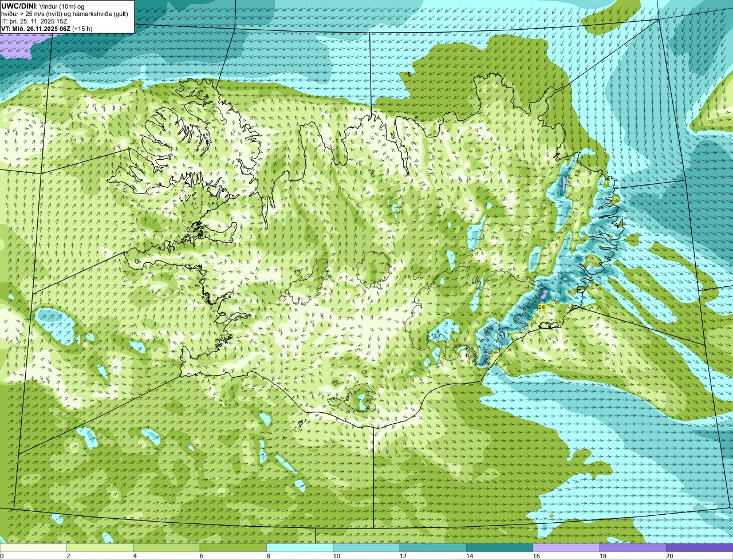Click the legend scale label "14"
Image resolution: width=733 pixels, height=560 pixels.
click(x=469, y=556)
